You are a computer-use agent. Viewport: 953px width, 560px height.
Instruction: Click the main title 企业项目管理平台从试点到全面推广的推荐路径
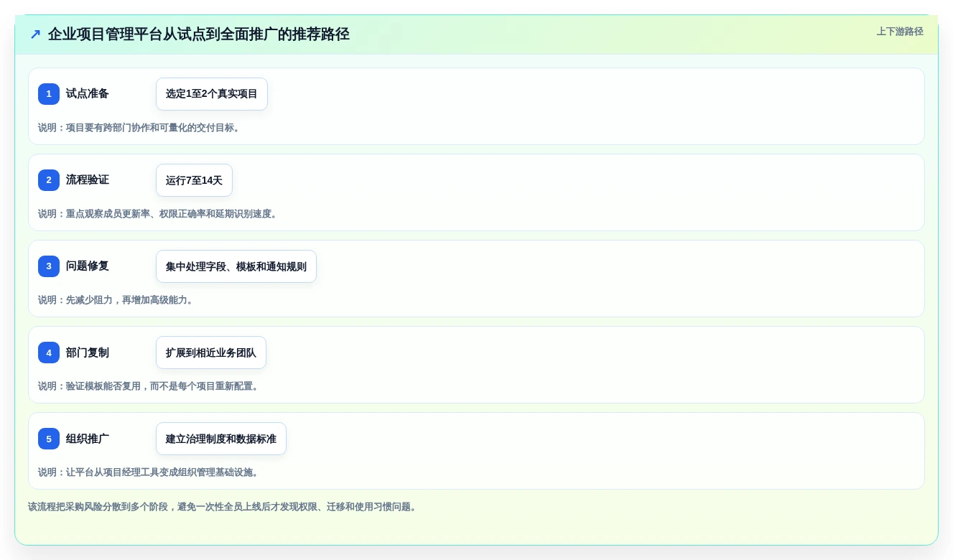(199, 34)
